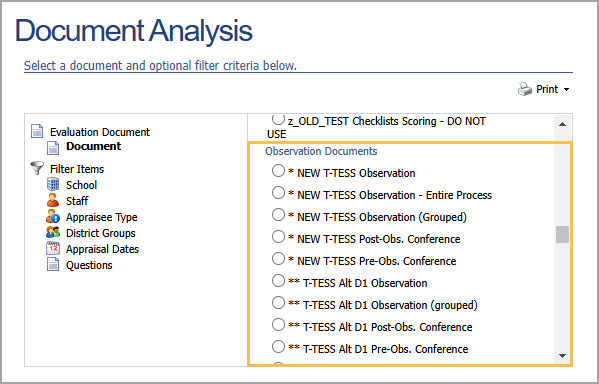
Task: Click the document list scrollbar thumb
Action: coord(562,234)
